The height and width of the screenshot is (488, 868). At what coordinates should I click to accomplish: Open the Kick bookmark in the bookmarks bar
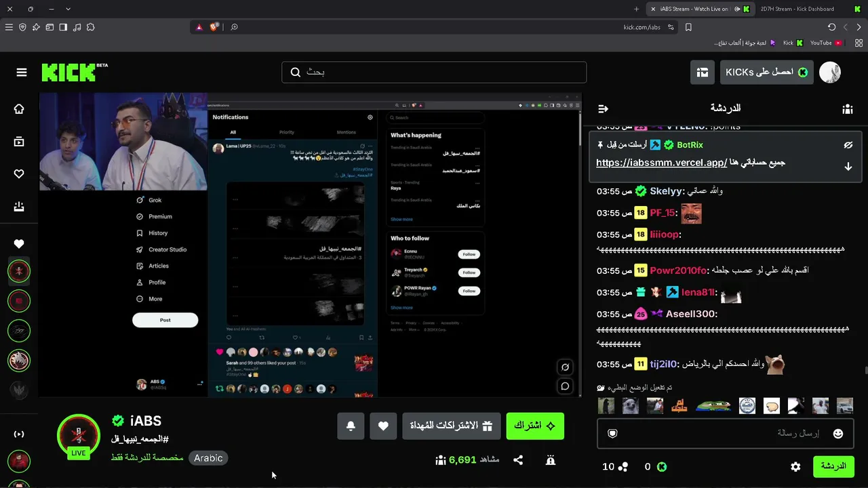[x=793, y=43]
